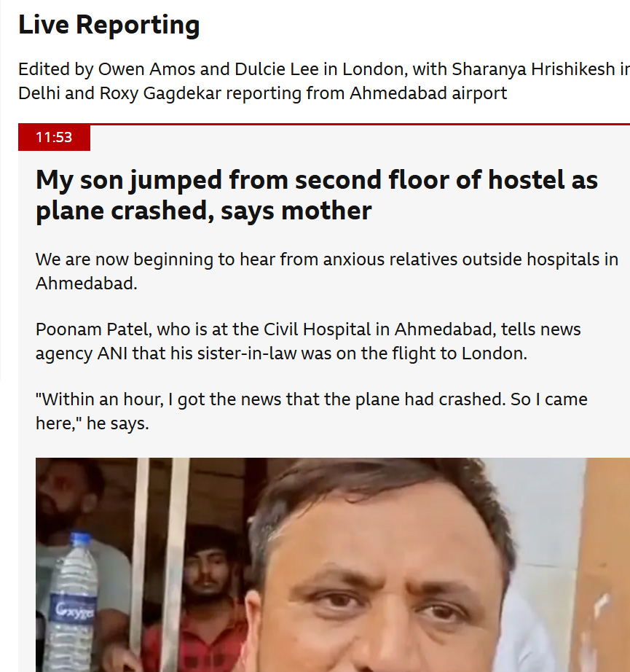
Task: Click the quote starting 'Within an hour'
Action: (312, 411)
